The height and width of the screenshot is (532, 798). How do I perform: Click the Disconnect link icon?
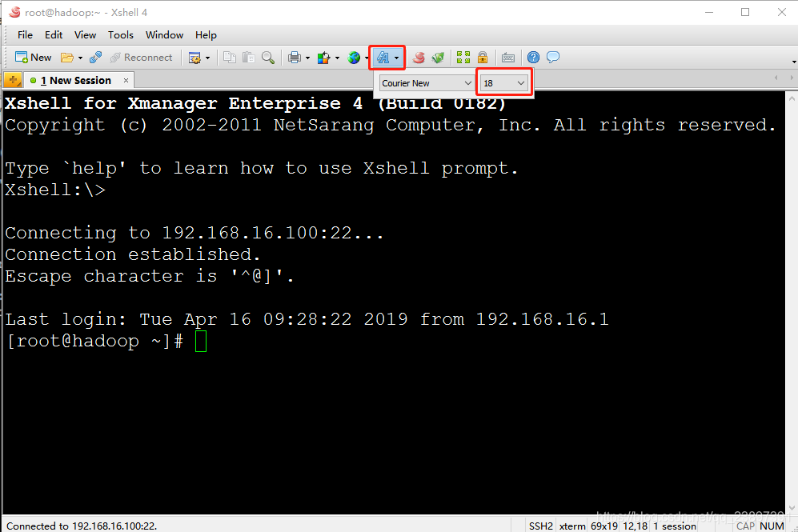point(96,58)
